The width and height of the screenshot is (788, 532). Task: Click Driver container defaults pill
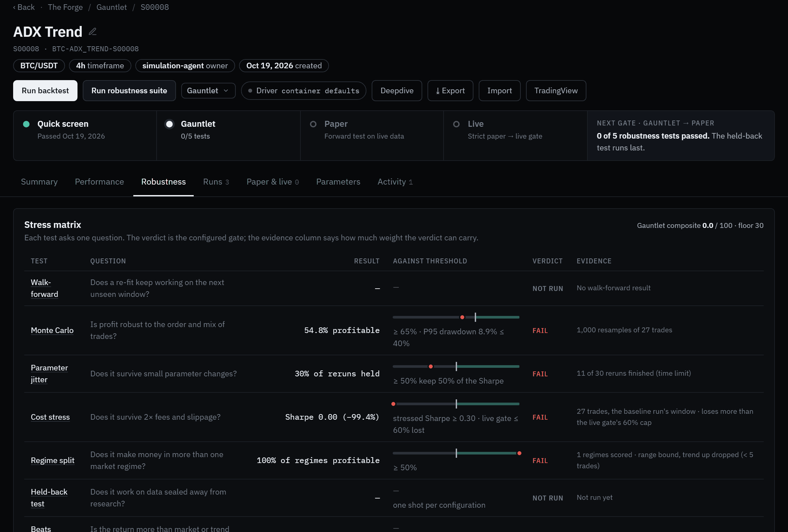pyautogui.click(x=303, y=91)
